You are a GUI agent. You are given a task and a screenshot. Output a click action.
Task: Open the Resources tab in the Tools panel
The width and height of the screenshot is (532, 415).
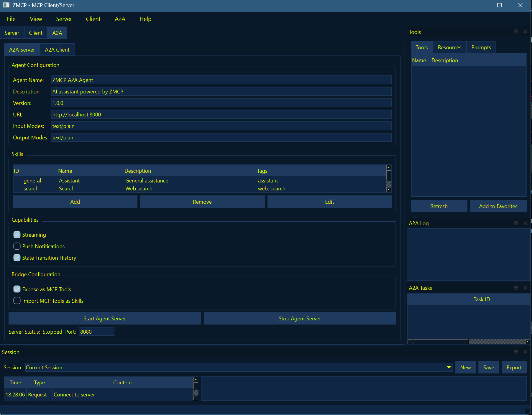pyautogui.click(x=449, y=47)
